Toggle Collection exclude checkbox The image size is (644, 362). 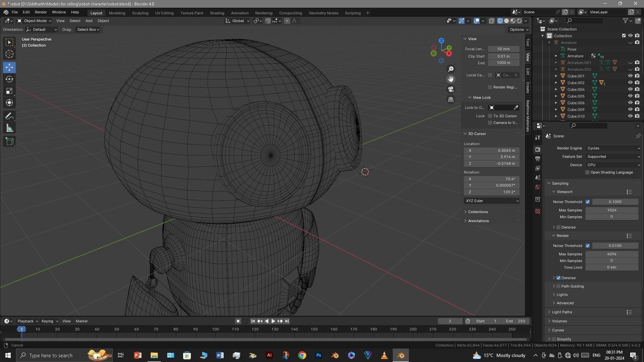[x=624, y=36]
